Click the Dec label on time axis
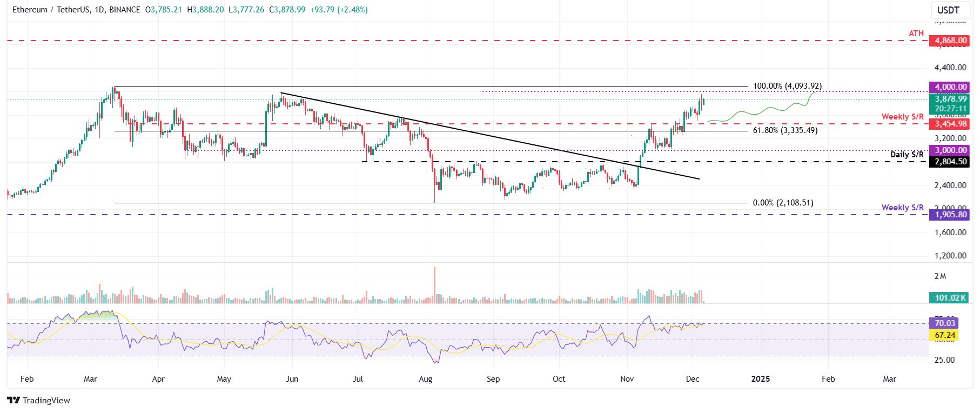 693,379
